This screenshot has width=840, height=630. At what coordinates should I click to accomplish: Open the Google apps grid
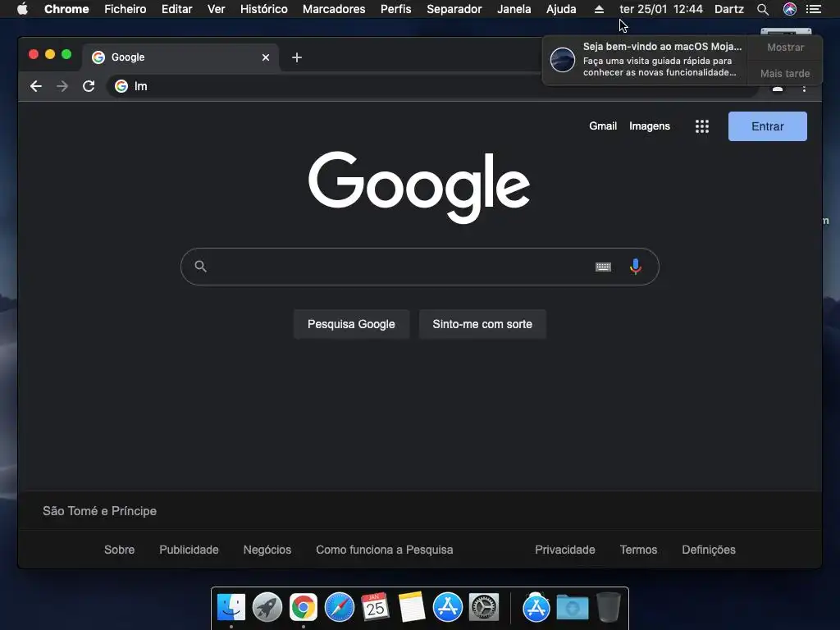[702, 126]
